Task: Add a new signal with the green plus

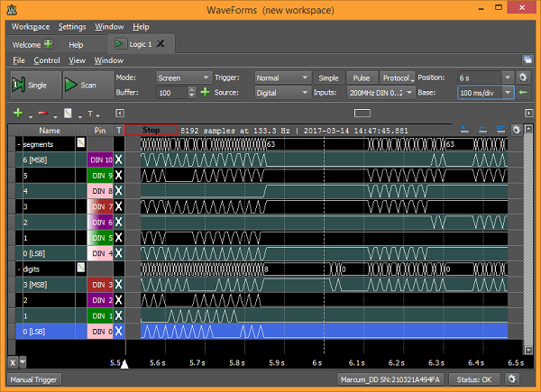Action: pyautogui.click(x=18, y=113)
